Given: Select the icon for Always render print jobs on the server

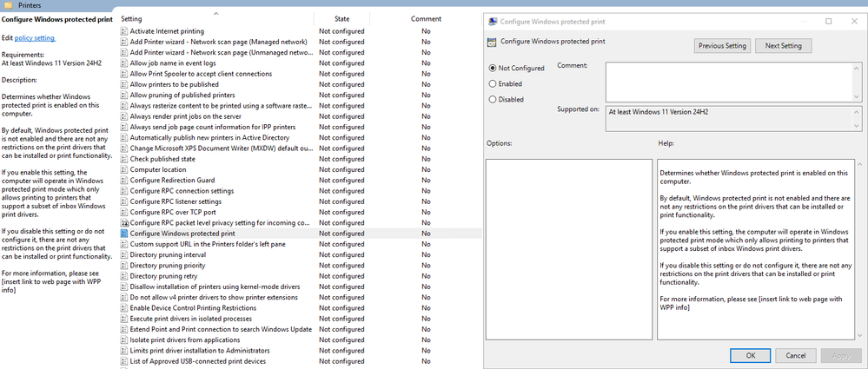Looking at the screenshot, I should (x=124, y=116).
